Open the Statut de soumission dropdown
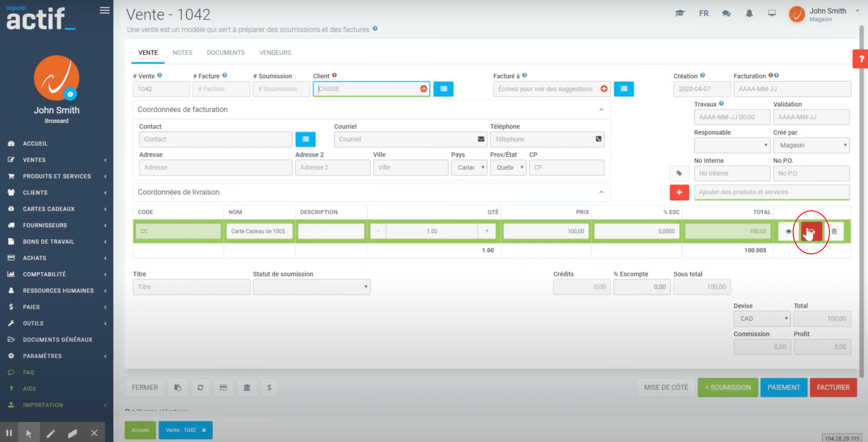Screen dimensions: 868x442 [311, 287]
